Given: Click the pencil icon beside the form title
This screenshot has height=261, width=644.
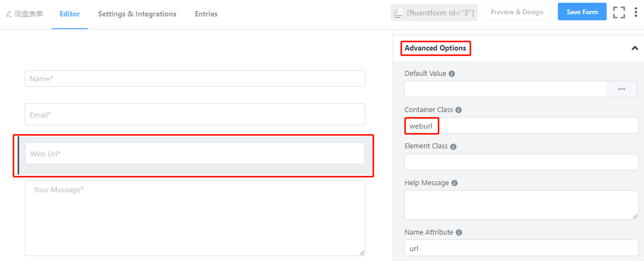Looking at the screenshot, I should [9, 14].
